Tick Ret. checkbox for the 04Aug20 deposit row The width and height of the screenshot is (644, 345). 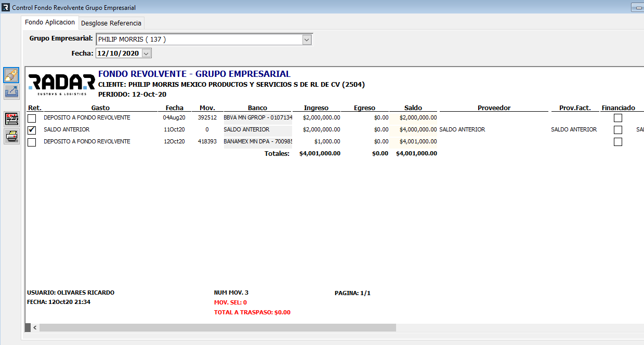pyautogui.click(x=32, y=118)
